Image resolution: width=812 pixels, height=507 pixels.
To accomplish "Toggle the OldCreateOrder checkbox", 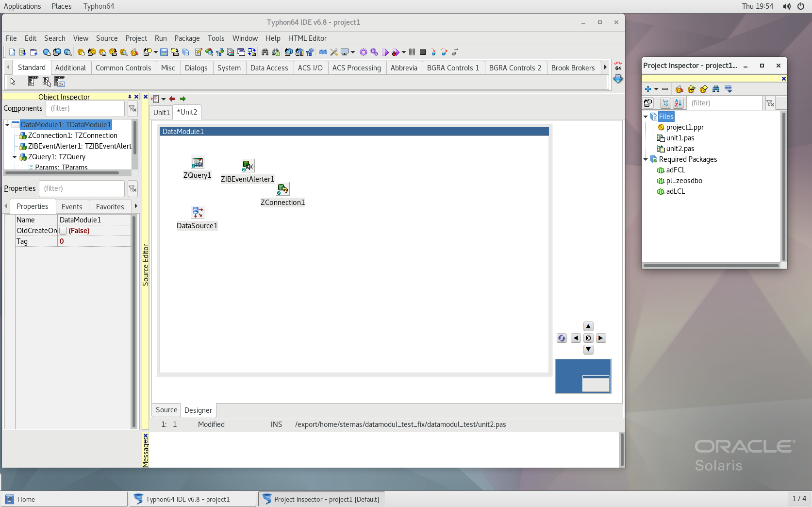I will 63,231.
